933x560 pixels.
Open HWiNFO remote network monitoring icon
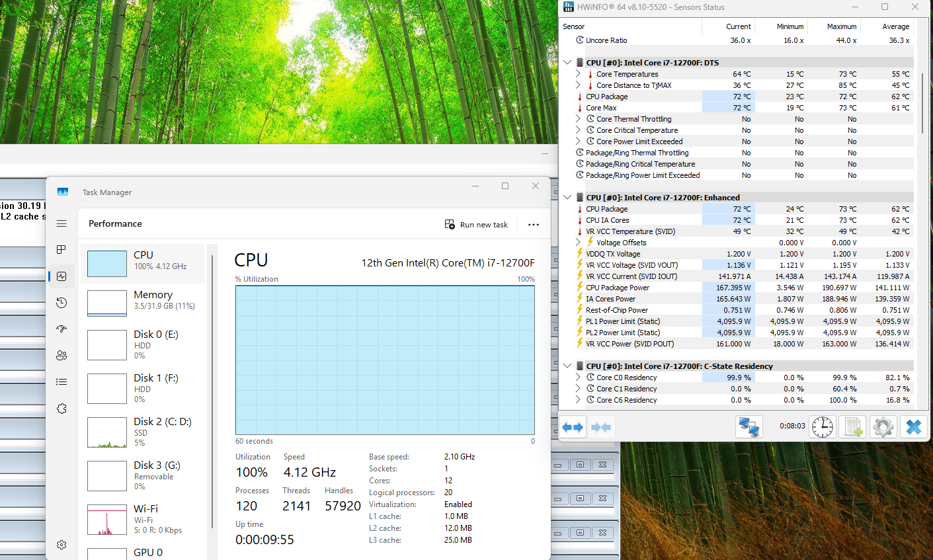click(749, 427)
